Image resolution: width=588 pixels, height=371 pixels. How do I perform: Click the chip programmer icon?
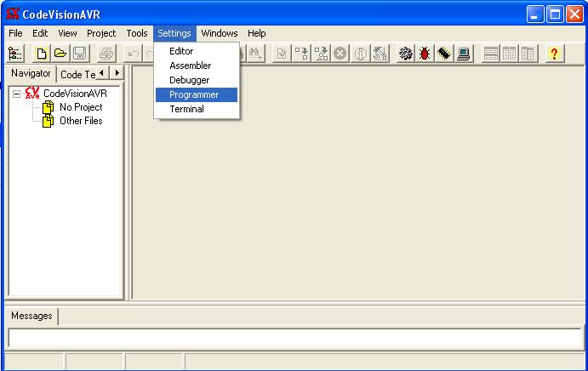[444, 54]
